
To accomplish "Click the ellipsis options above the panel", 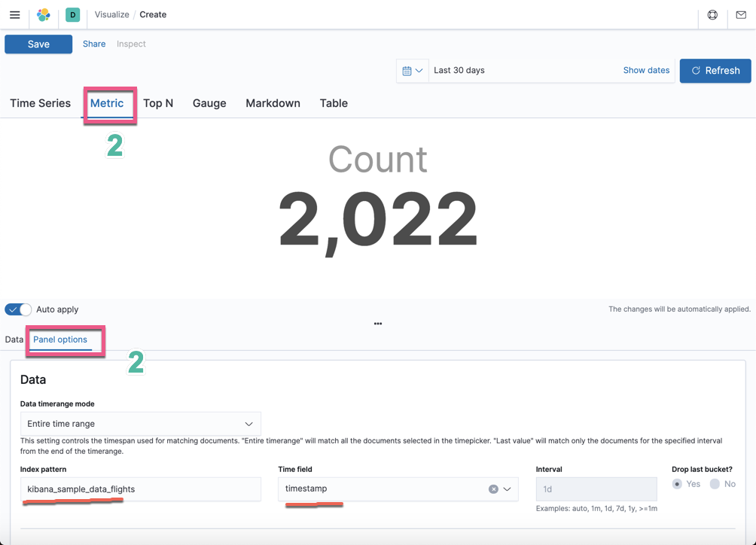I will [x=377, y=323].
